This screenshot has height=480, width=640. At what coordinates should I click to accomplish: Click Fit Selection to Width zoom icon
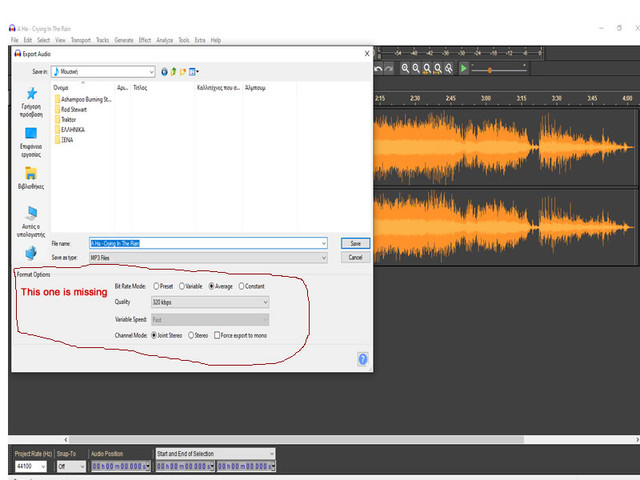(427, 68)
